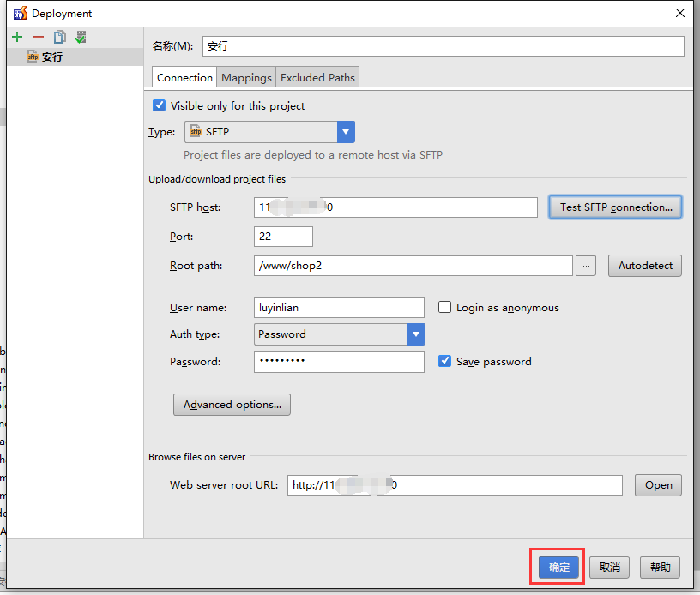Click Test SFTP connection button
Image resolution: width=700 pixels, height=595 pixels.
pos(615,207)
